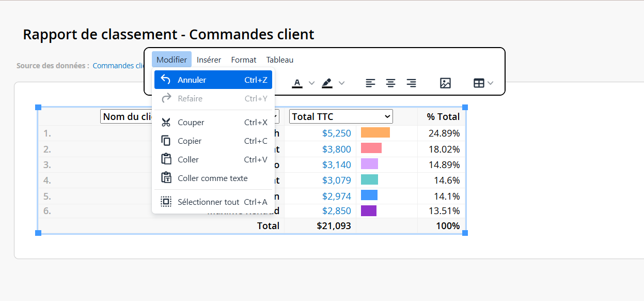Click the blue bar in row 5
This screenshot has width=644, height=301.
pyautogui.click(x=369, y=195)
